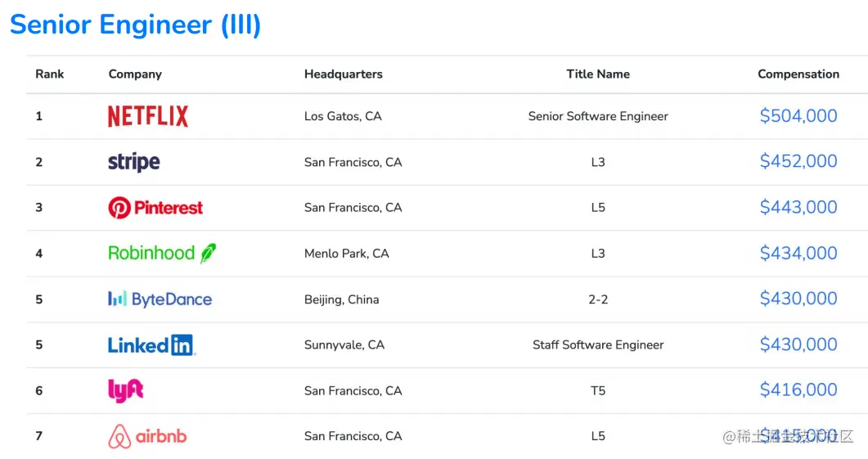This screenshot has height=459, width=868.
Task: Open Netflix's $504,000 compensation link
Action: click(798, 115)
